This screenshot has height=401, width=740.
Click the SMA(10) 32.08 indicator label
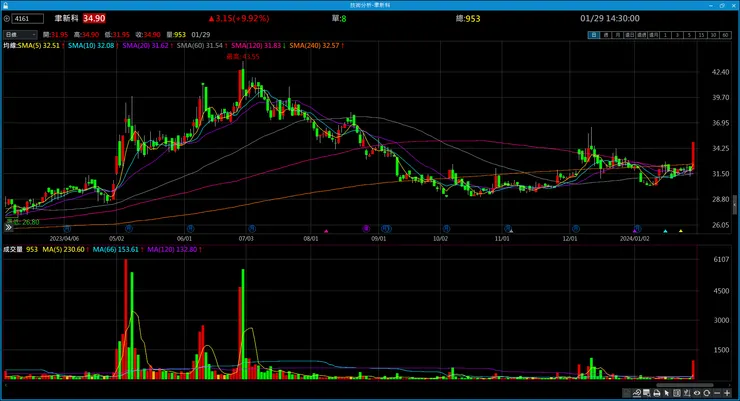(91, 45)
